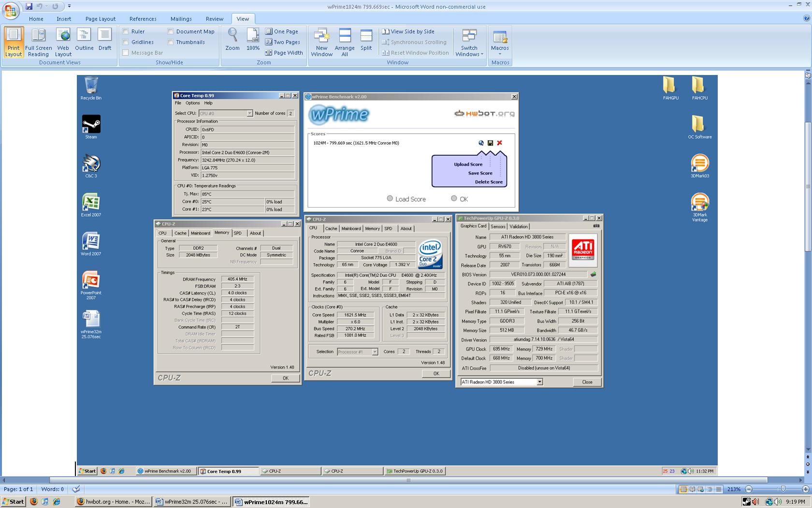
Task: Click Words: 0 in status bar
Action: pos(52,489)
